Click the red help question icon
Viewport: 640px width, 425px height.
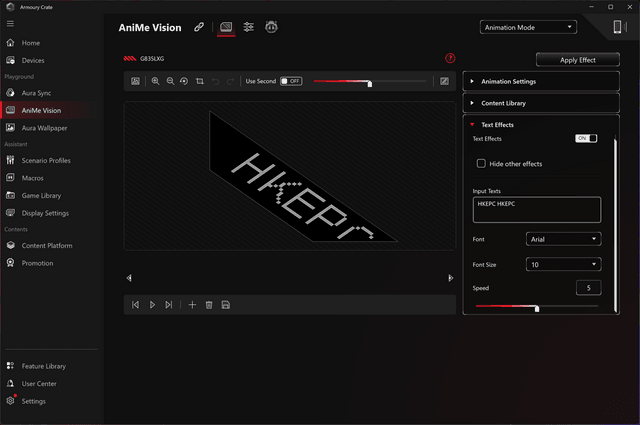point(450,58)
